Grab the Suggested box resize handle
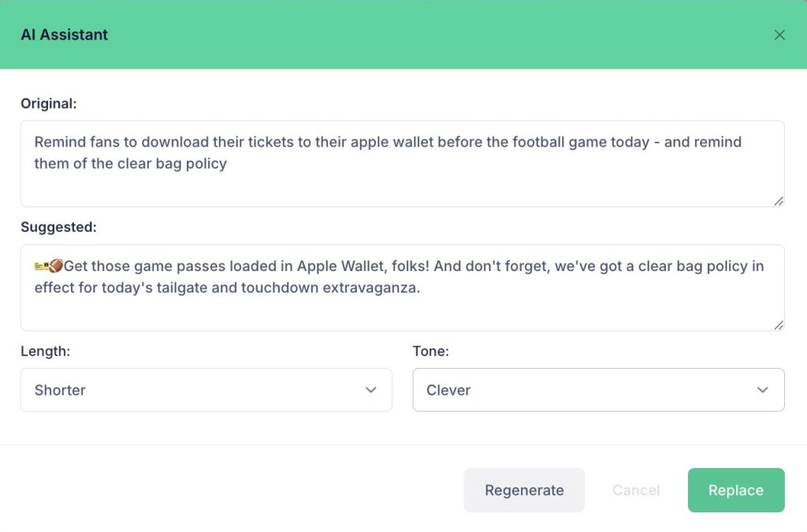The height and width of the screenshot is (532, 807). pyautogui.click(x=779, y=325)
